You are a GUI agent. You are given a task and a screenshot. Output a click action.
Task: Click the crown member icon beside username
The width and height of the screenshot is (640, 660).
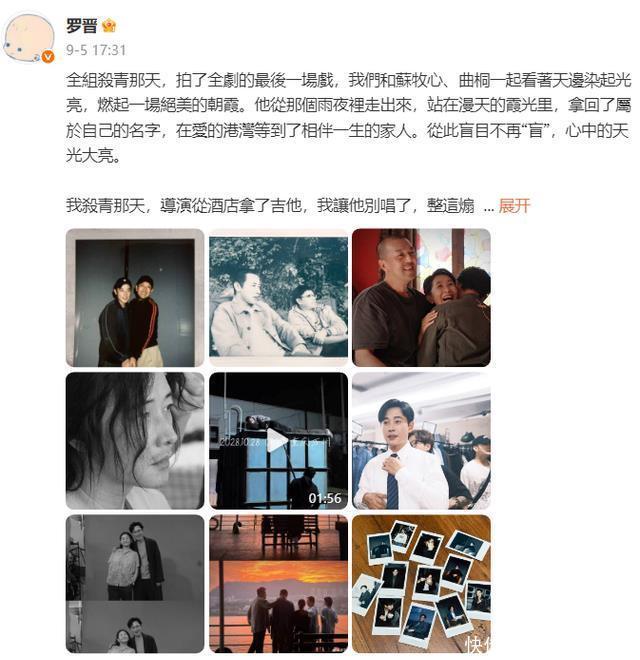click(x=109, y=26)
